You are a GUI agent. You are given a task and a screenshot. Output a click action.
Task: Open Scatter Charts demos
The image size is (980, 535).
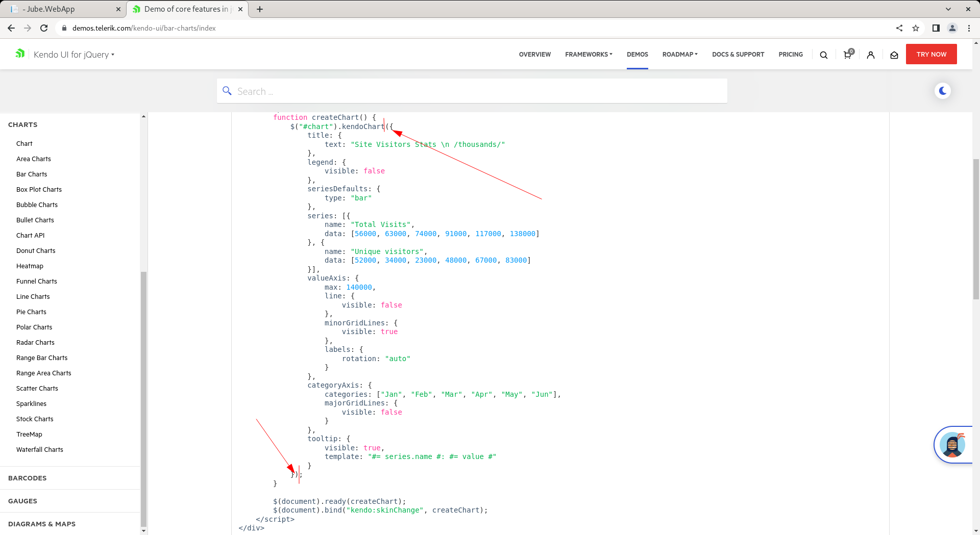(x=37, y=388)
